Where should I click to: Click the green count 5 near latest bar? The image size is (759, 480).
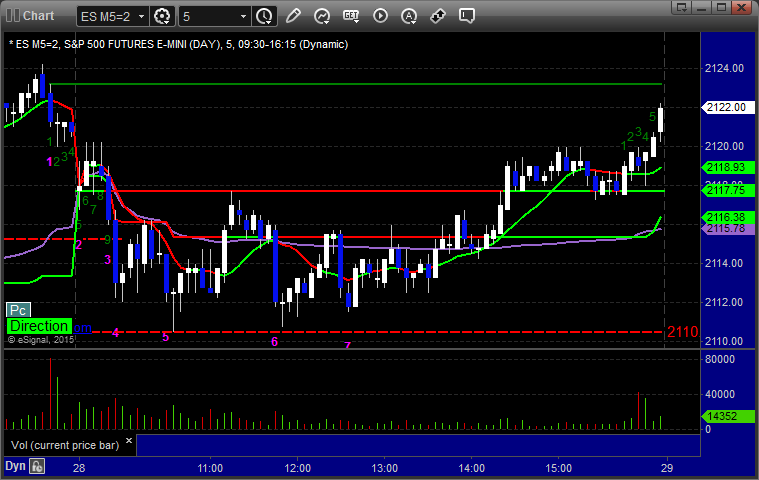652,117
